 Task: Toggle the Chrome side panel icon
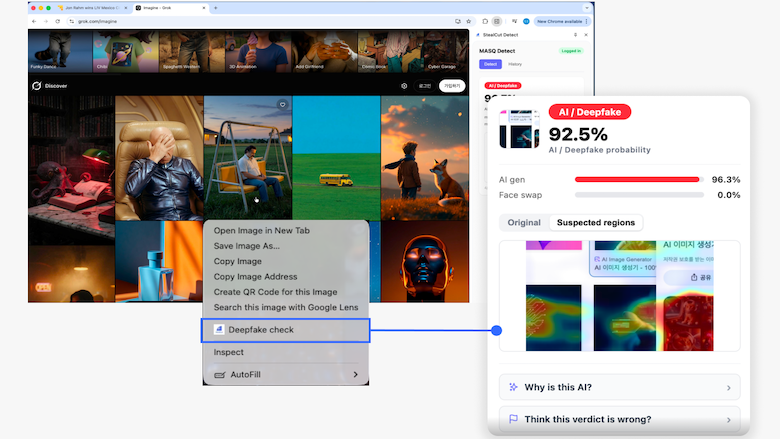(x=496, y=21)
